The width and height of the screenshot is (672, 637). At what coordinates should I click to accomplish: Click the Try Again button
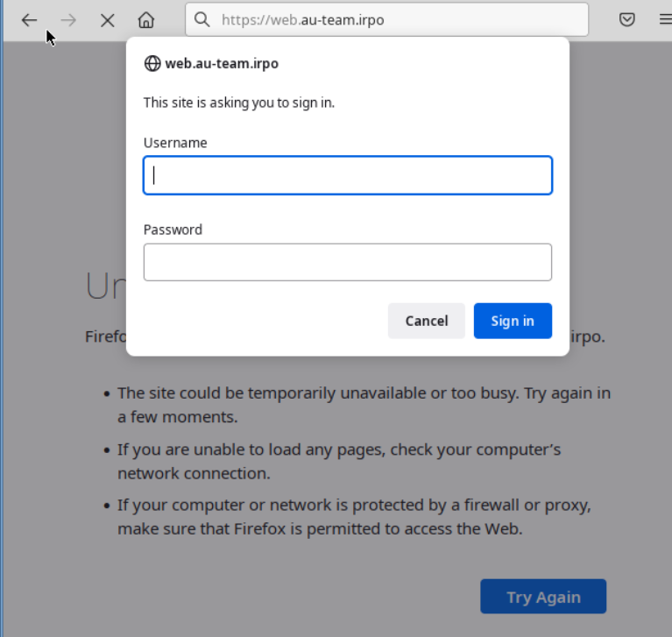543,597
